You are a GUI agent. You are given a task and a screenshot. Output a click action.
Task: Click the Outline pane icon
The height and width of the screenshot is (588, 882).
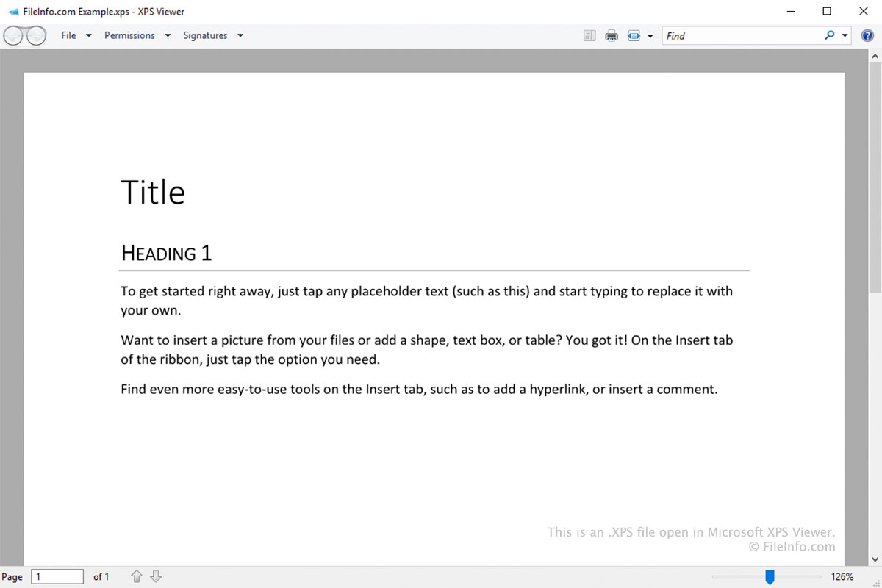point(589,35)
